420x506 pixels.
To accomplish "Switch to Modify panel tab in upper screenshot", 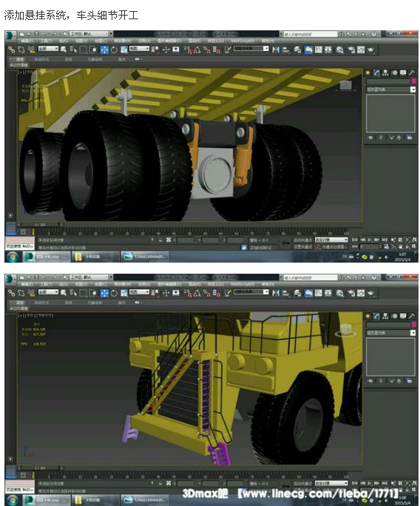I will 376,72.
